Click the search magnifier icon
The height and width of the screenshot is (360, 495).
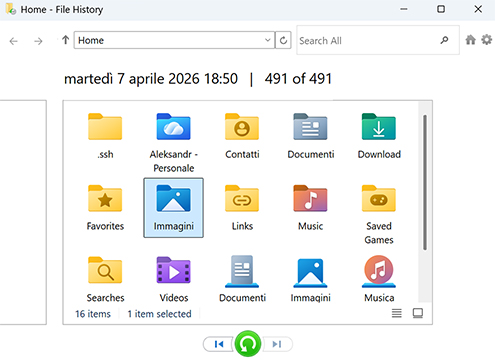[444, 40]
